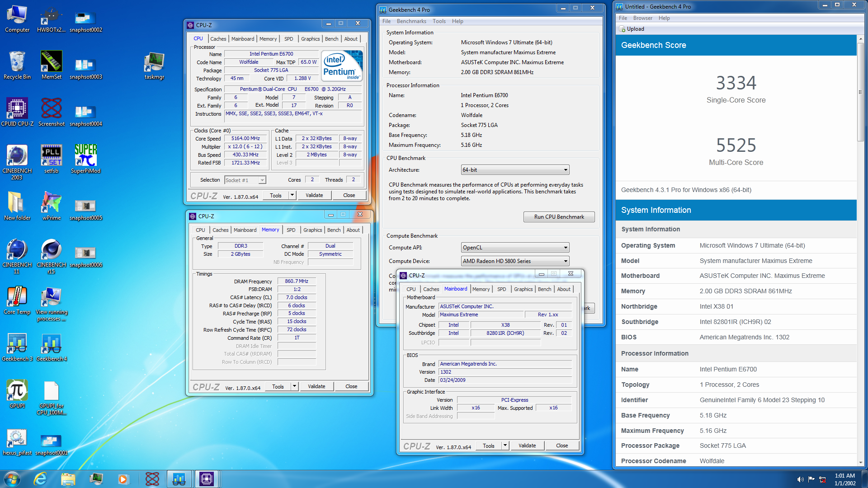Click Run CPU Benchmark button

(559, 217)
